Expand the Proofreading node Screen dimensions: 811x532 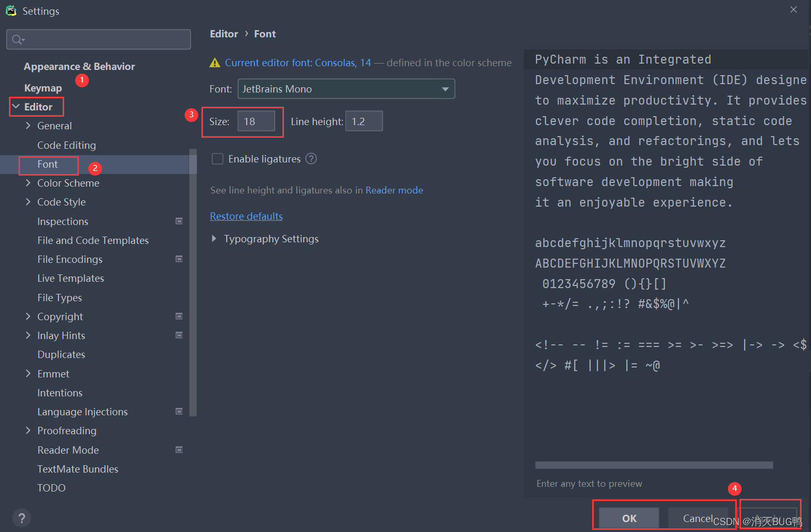(28, 431)
